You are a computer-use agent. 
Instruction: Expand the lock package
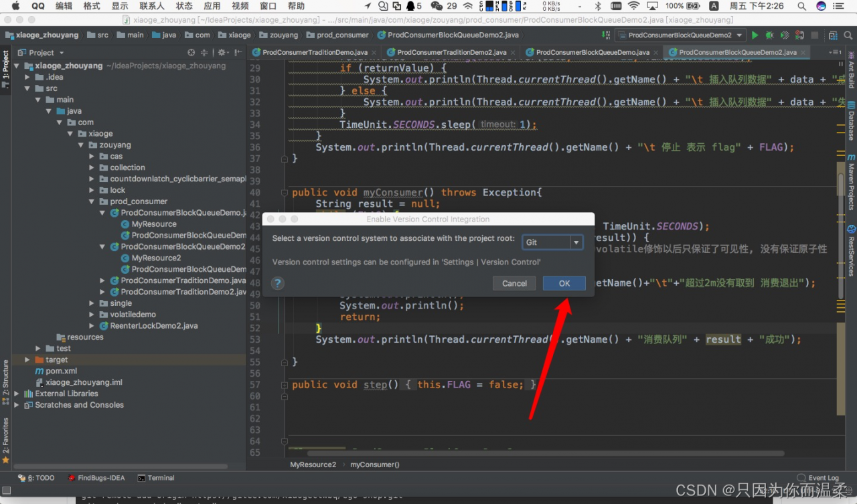tap(92, 190)
